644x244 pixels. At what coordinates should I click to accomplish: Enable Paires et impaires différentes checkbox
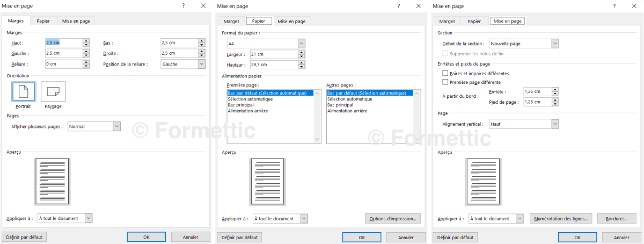[445, 73]
